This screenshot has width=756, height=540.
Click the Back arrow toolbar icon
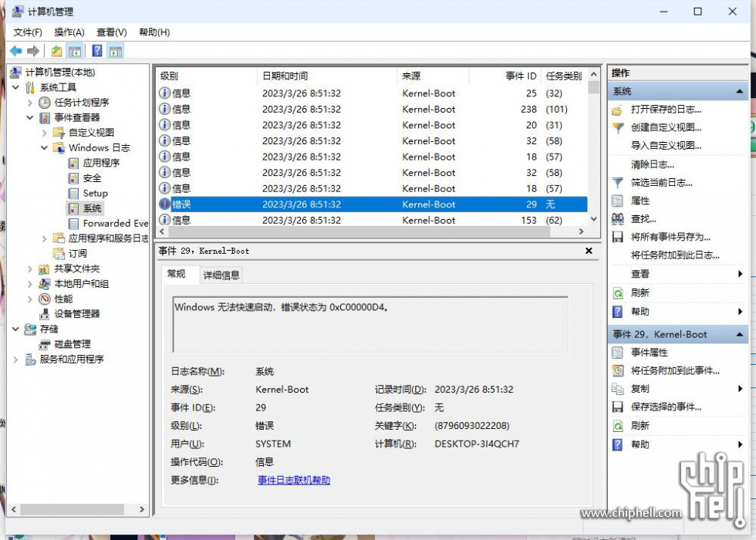[16, 51]
